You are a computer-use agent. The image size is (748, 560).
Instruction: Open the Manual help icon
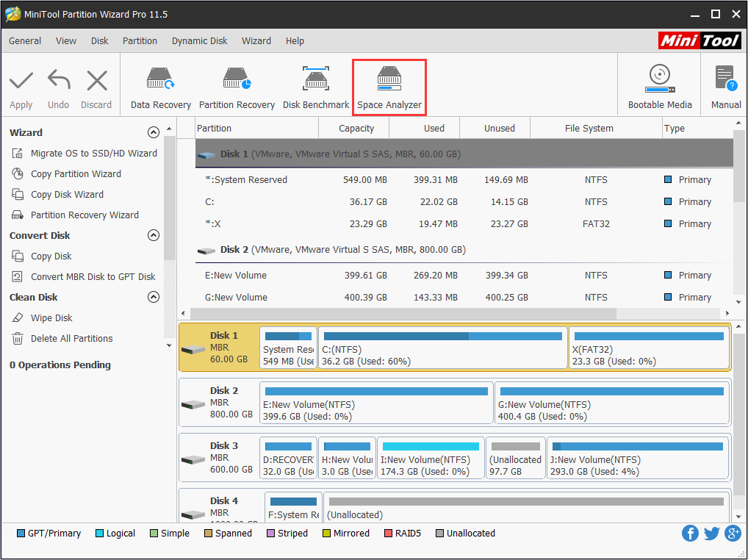click(x=726, y=87)
